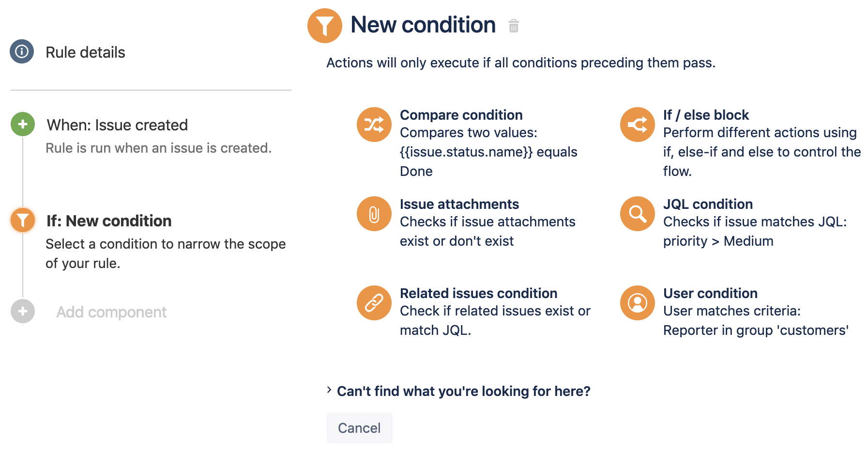Click the Add component label
Image resolution: width=868 pixels, height=457 pixels.
point(111,312)
